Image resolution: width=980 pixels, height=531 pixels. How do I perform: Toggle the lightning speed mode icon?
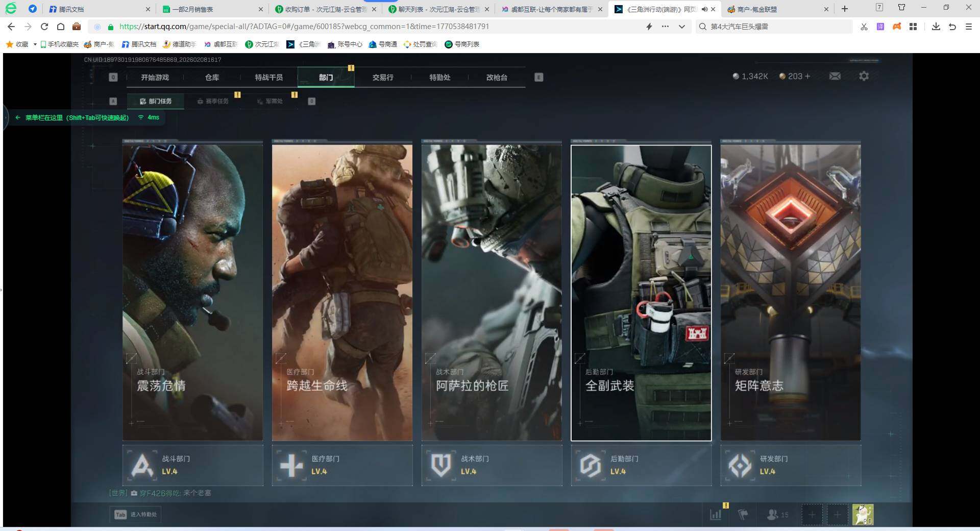click(x=649, y=27)
